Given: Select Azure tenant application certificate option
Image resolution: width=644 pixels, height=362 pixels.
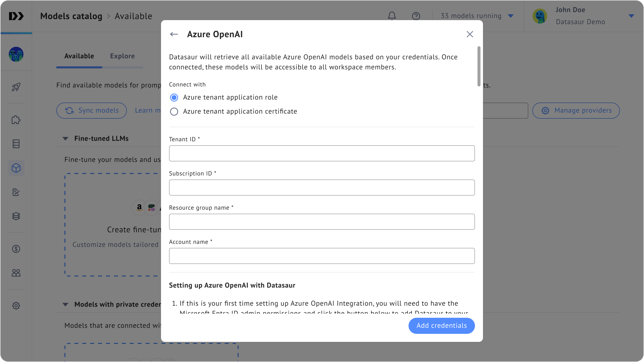Looking at the screenshot, I should pyautogui.click(x=174, y=112).
